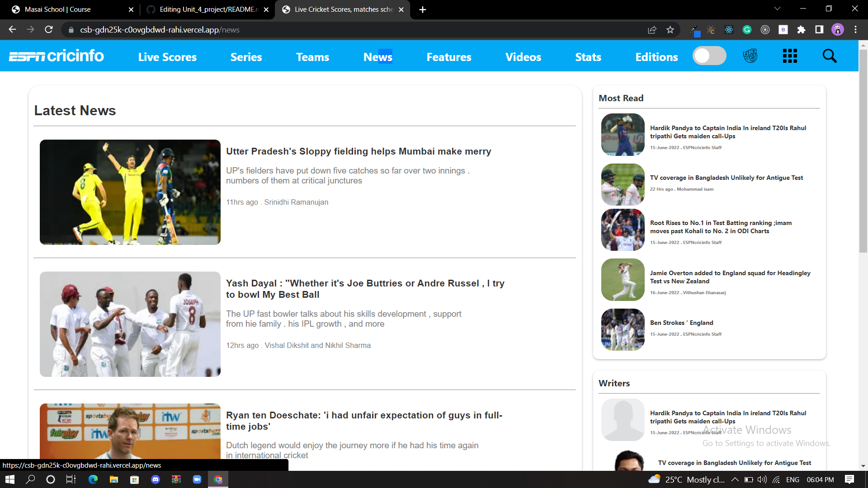Open the Ben Strokes England article

point(681,323)
